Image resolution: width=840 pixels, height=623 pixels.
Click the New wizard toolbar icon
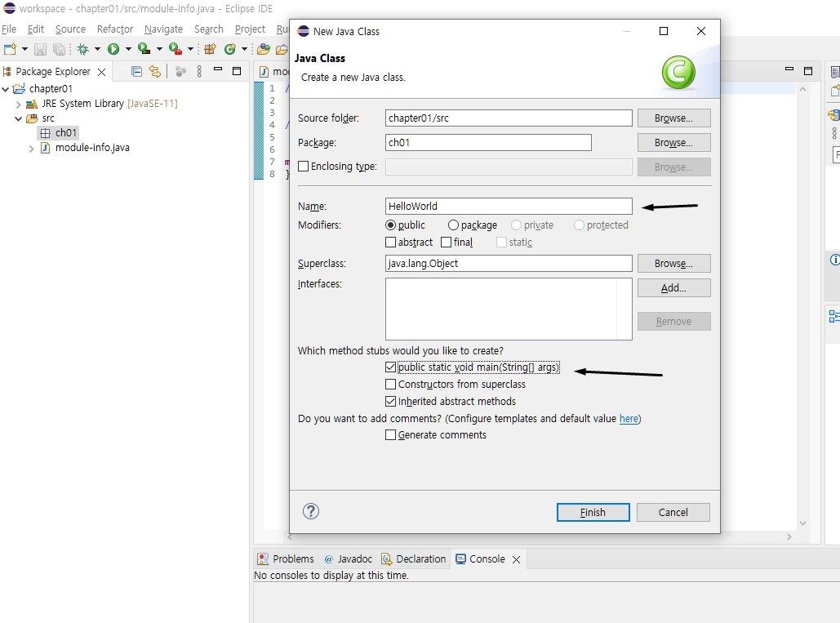10,49
